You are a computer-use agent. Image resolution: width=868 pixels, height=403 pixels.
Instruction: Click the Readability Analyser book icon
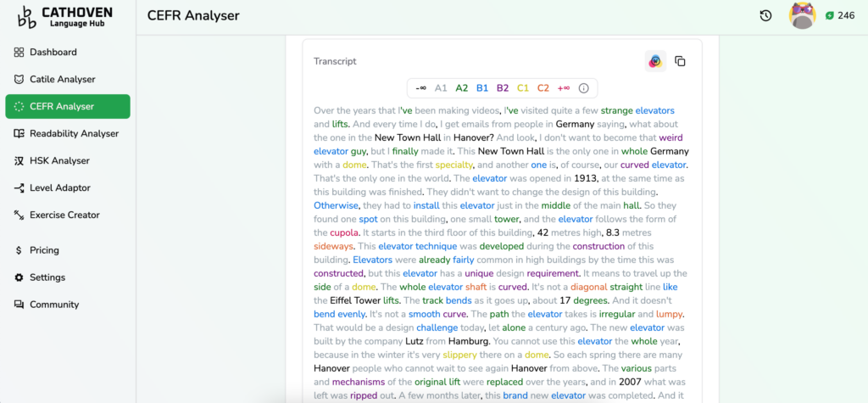point(19,133)
